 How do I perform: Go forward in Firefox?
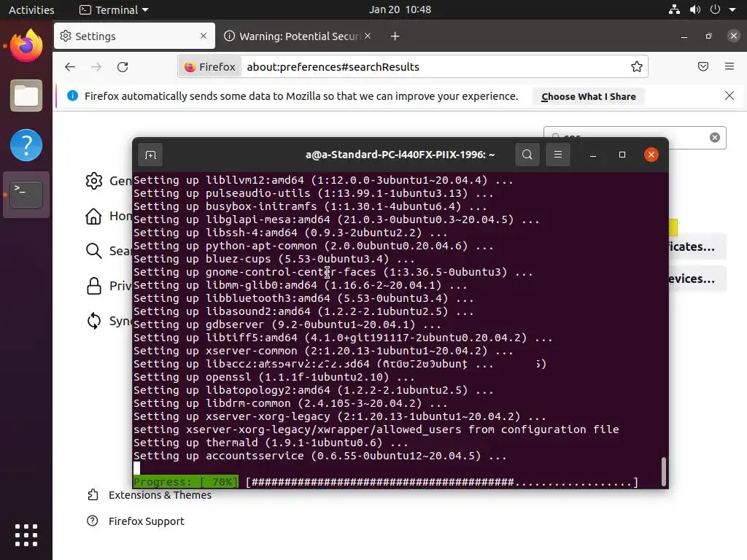pos(96,66)
